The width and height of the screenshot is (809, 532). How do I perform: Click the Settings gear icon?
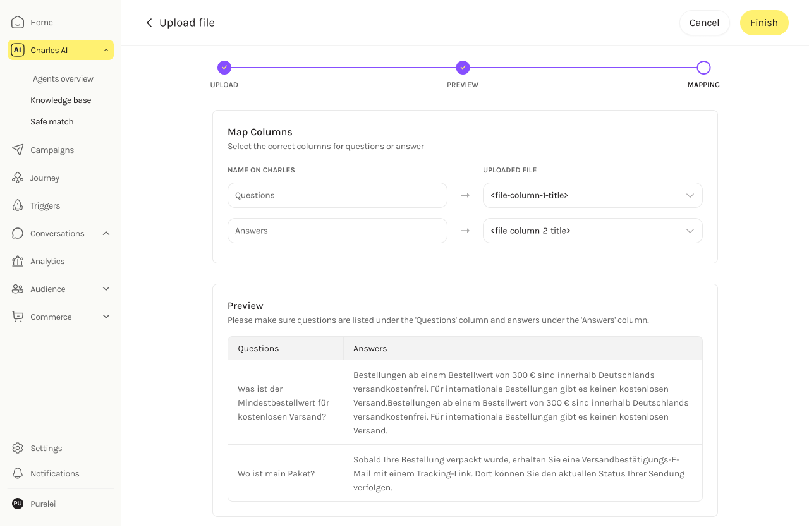pos(18,449)
